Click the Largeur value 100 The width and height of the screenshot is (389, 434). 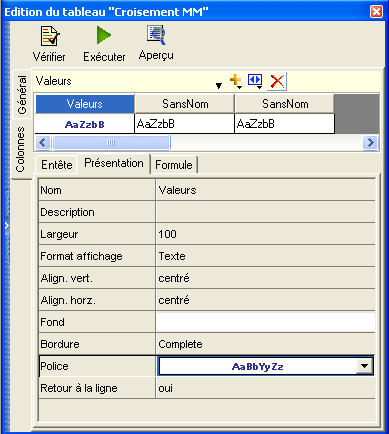pyautogui.click(x=265, y=234)
